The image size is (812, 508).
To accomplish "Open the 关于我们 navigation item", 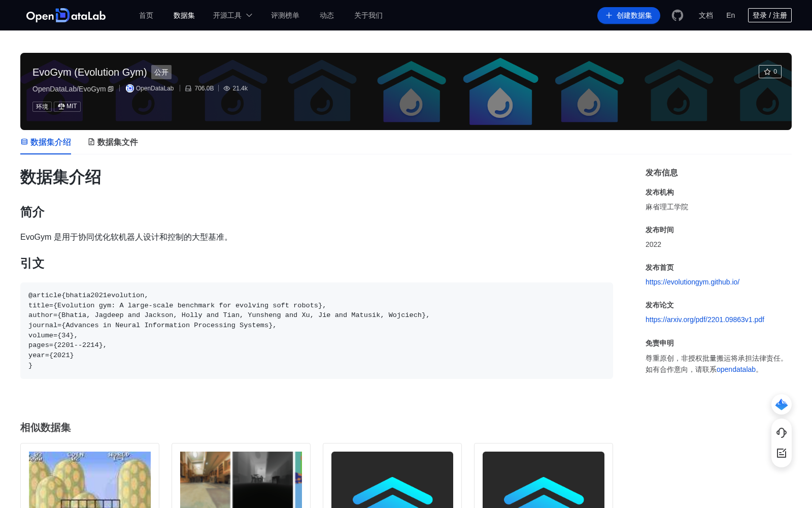I will [x=368, y=15].
